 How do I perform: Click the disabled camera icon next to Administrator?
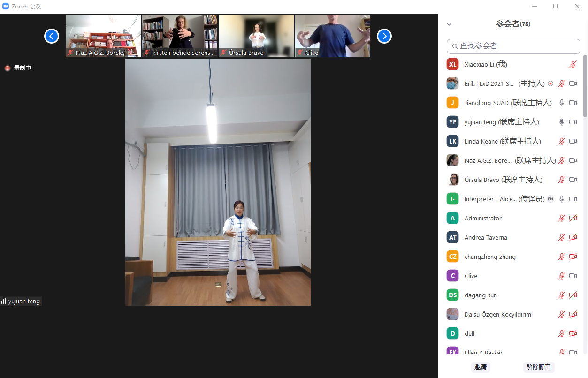[573, 218]
